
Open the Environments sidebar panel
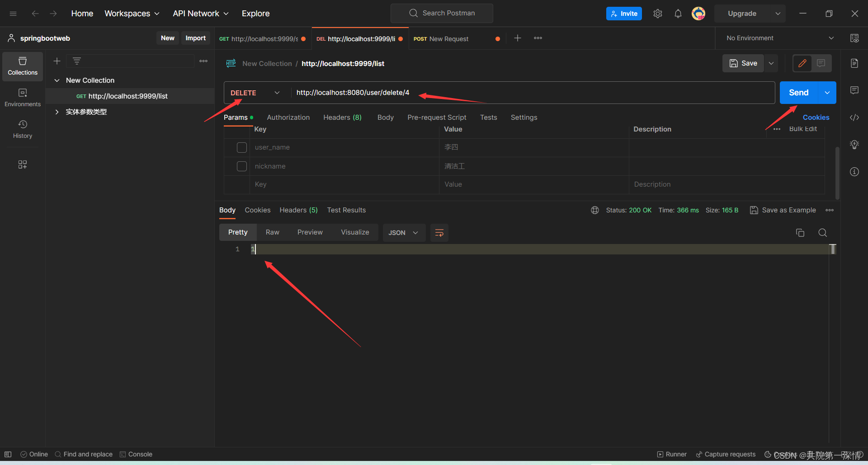coord(23,98)
